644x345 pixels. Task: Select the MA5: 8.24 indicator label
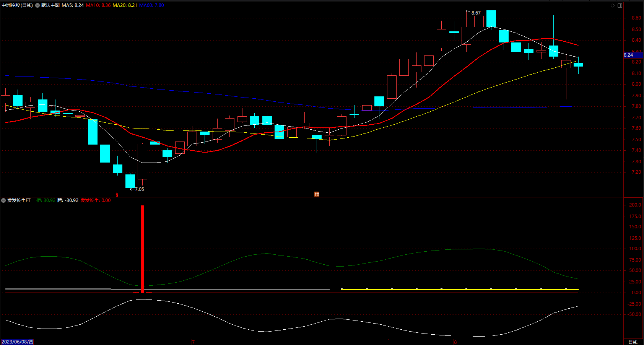(73, 5)
